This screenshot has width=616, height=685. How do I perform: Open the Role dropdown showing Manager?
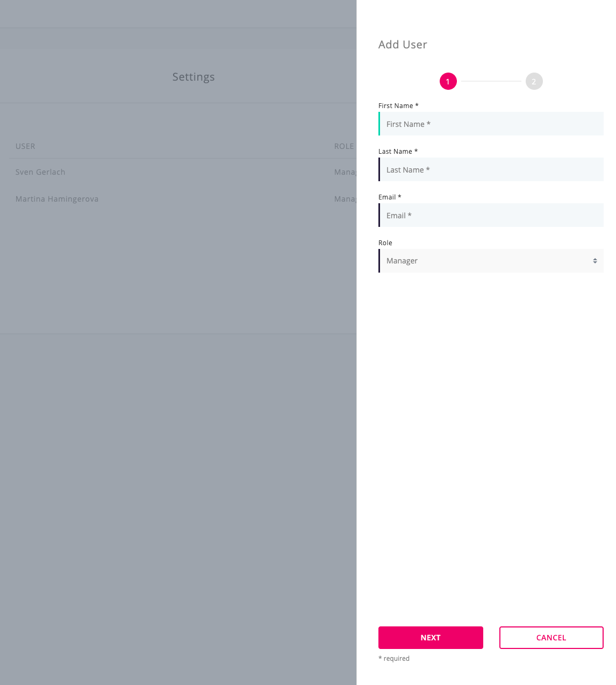click(x=491, y=261)
